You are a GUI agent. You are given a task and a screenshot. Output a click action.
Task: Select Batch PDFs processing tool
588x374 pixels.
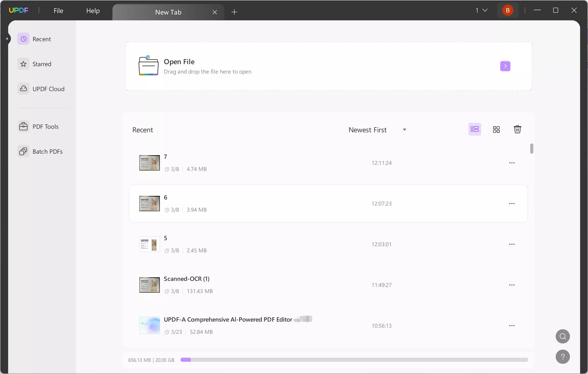[x=41, y=151]
